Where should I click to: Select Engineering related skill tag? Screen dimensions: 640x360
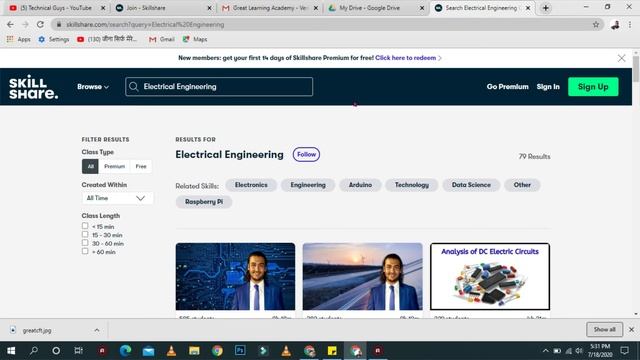click(308, 185)
